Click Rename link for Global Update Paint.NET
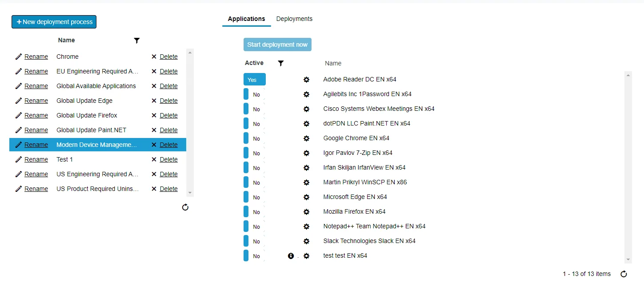Screen dimensions: 644x300 (x=36, y=130)
